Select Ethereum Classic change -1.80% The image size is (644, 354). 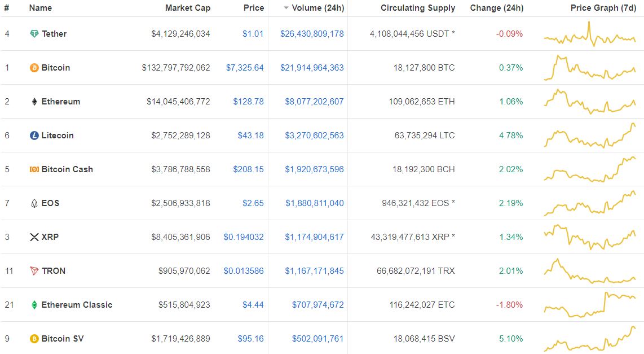[x=509, y=305]
